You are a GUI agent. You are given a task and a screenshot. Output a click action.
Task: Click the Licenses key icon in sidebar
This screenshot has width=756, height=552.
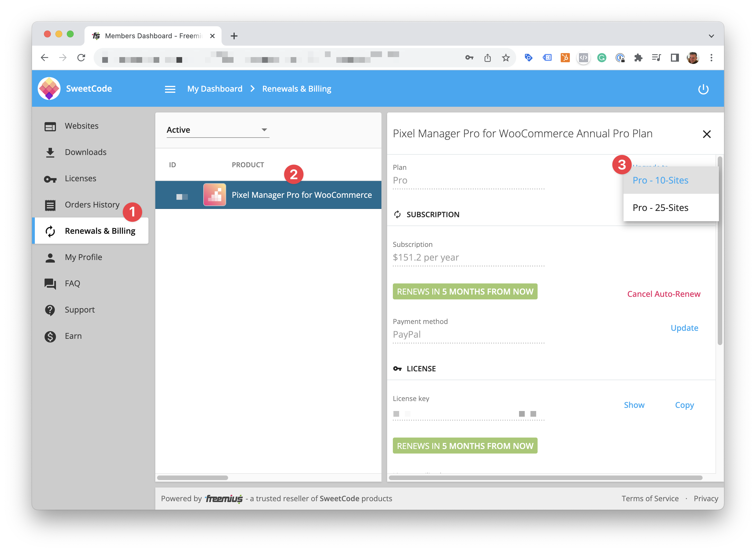tap(51, 178)
